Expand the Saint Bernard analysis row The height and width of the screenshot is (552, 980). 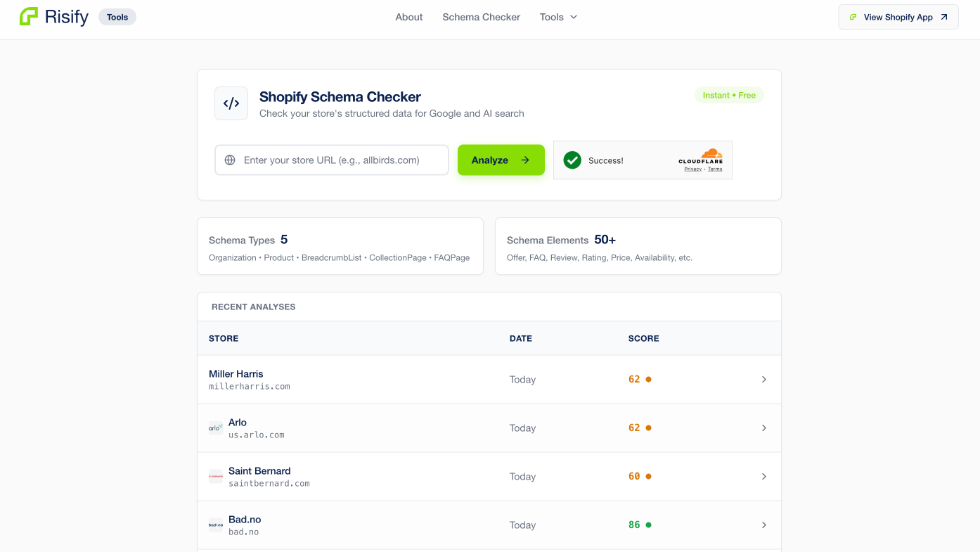[x=763, y=475]
